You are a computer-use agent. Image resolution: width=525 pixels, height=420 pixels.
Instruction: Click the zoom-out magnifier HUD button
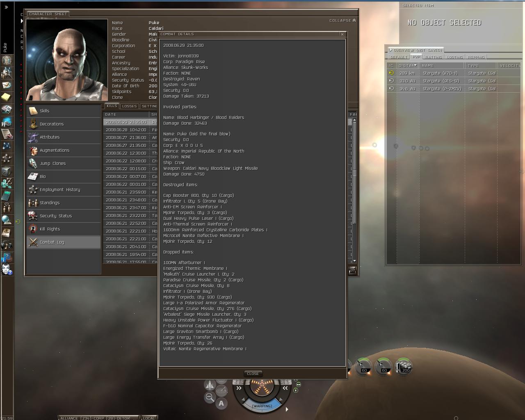tap(210, 397)
